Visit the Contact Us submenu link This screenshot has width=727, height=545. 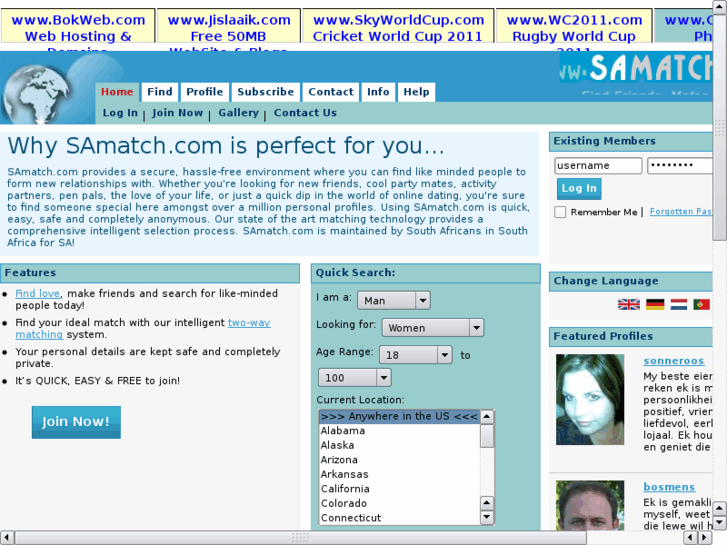305,113
